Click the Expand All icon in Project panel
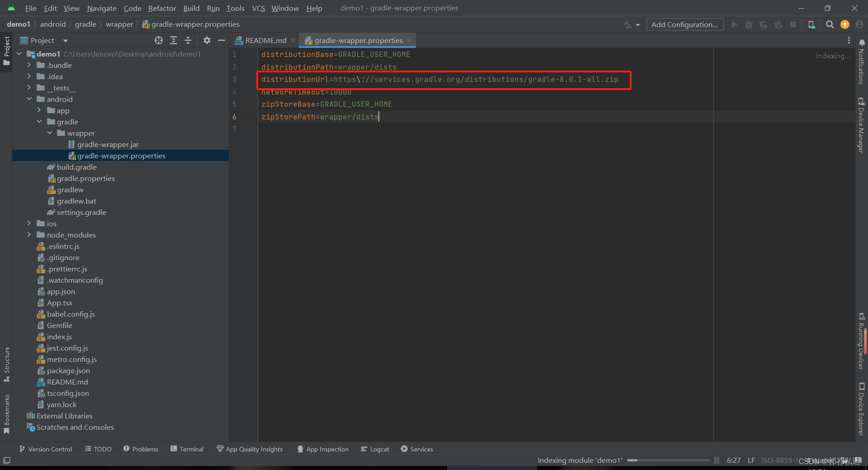This screenshot has width=868, height=470. coord(174,40)
